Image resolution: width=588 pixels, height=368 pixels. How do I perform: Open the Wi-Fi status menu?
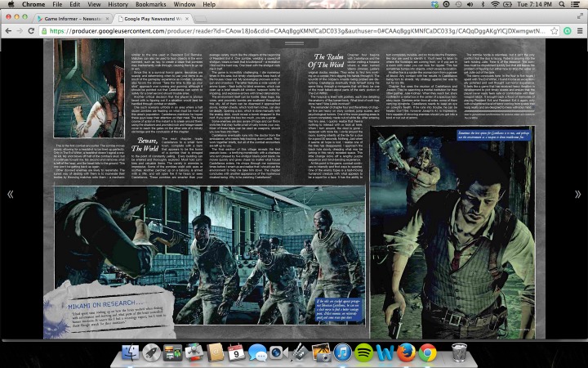click(x=496, y=4)
